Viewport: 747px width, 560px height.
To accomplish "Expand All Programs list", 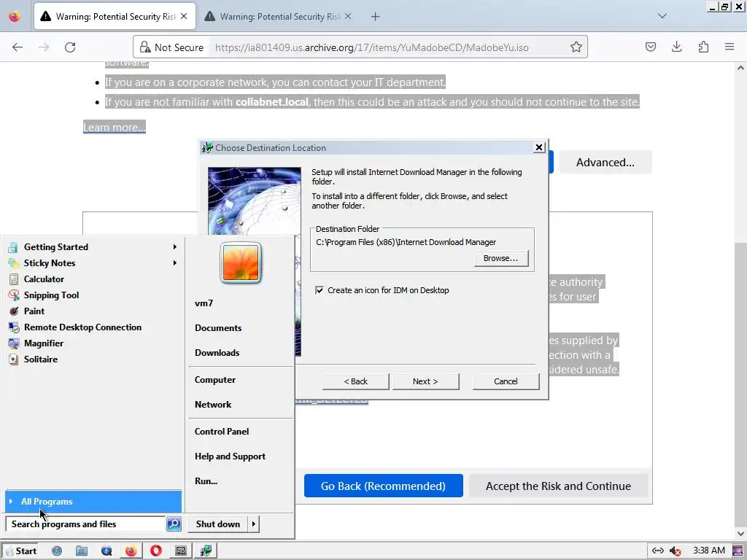I will click(x=93, y=502).
